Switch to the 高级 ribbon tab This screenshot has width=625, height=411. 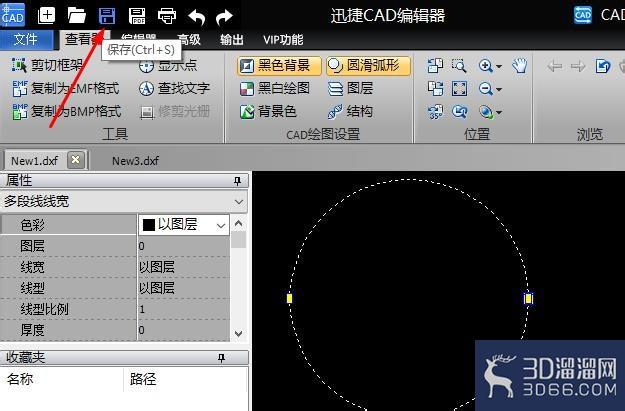click(x=189, y=39)
